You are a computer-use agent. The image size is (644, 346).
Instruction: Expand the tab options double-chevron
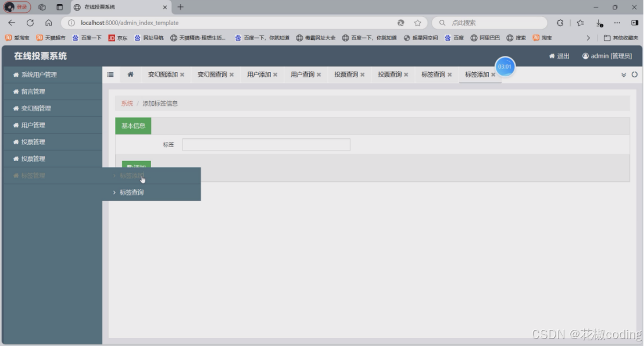pos(624,75)
